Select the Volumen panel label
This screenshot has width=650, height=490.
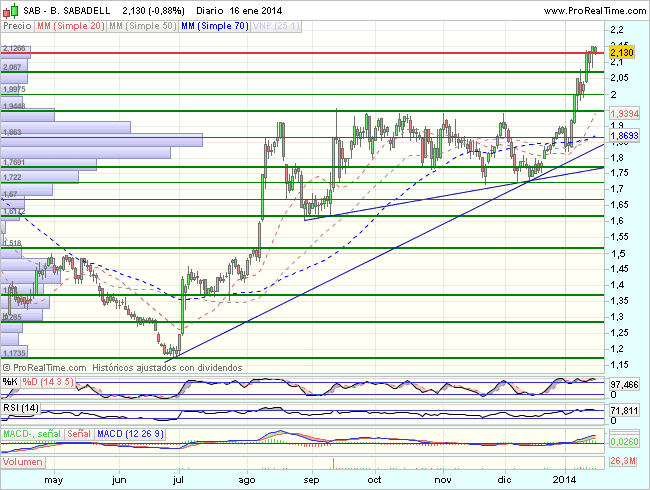[x=23, y=462]
